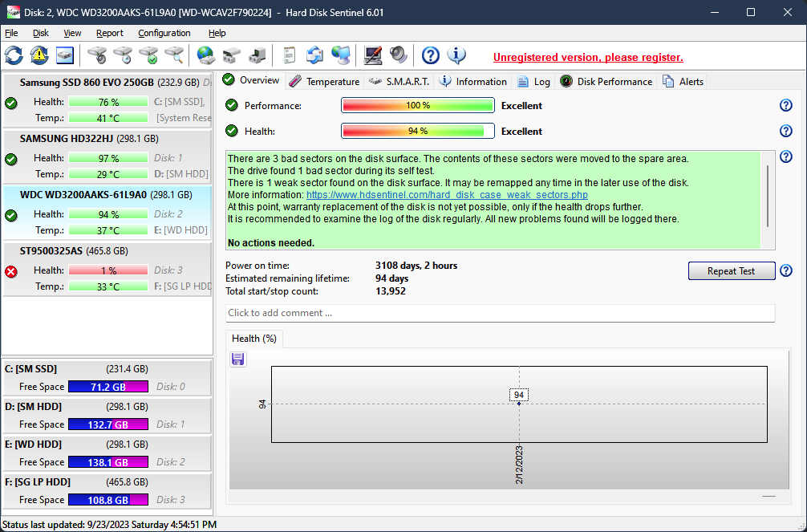Viewport: 807px width, 532px height.
Task: Click the help icon next to Repeat Test
Action: pyautogui.click(x=786, y=270)
